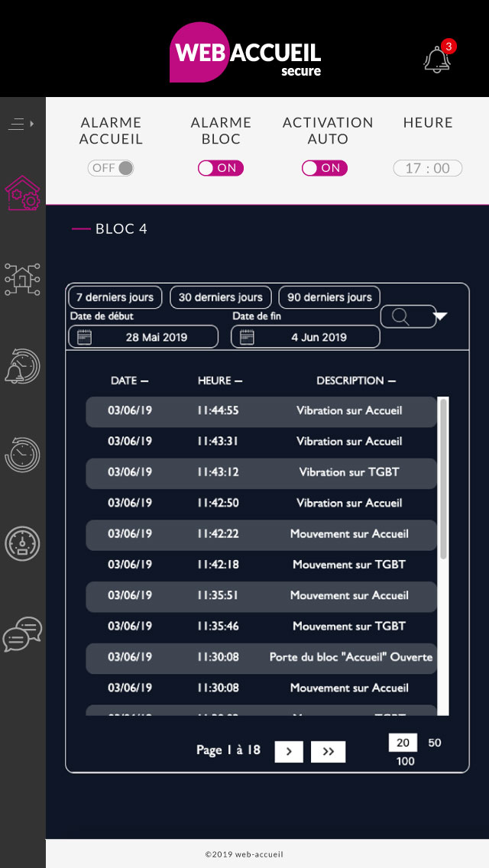Open the smart home network sidebar icon
Screen dimensions: 489x868
pos(23,279)
